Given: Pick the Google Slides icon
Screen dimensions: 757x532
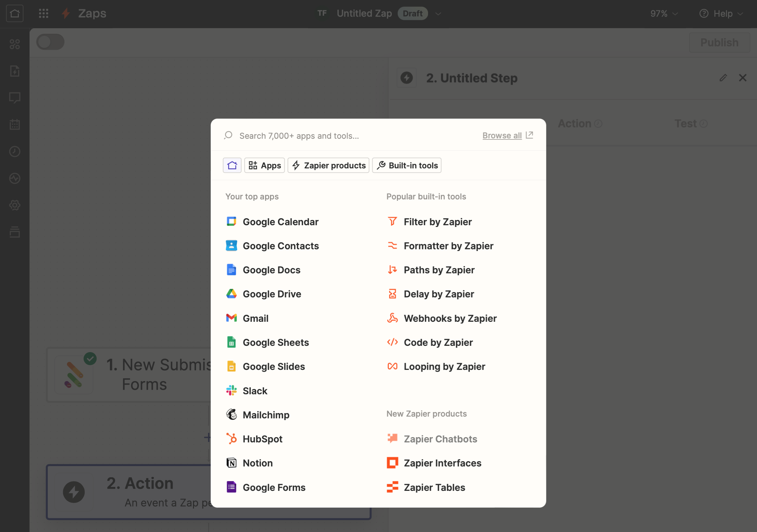Looking at the screenshot, I should [231, 366].
